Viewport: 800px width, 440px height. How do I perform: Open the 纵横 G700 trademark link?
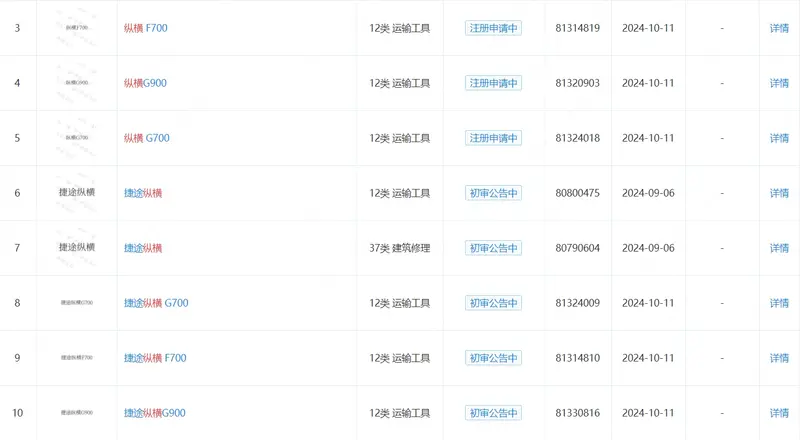pyautogui.click(x=146, y=138)
